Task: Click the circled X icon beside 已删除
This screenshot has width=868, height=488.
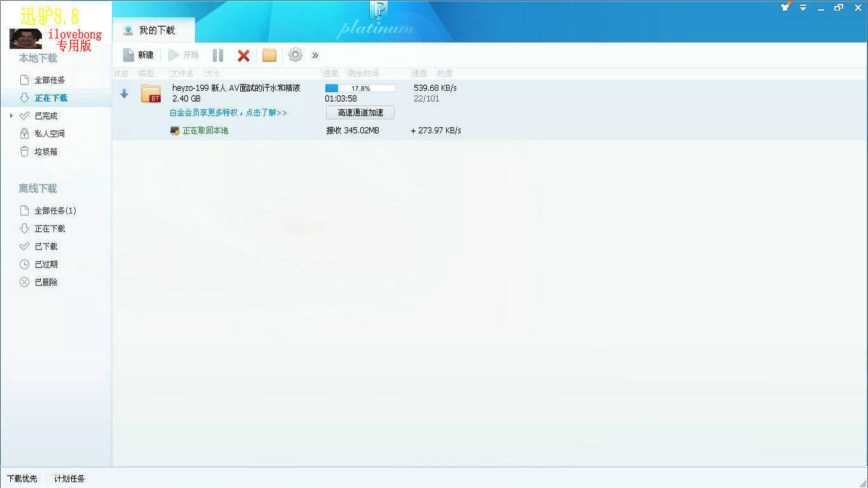Action: [x=25, y=281]
